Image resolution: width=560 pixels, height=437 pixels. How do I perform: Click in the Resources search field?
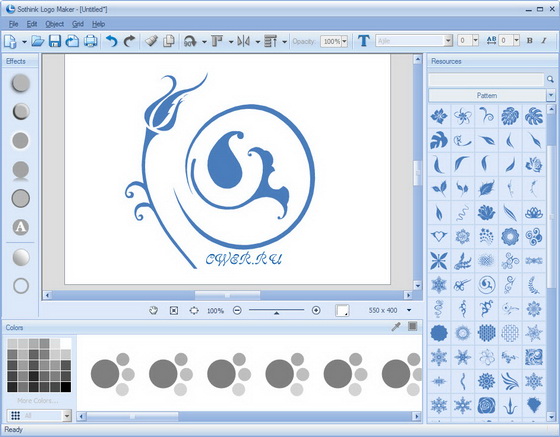coord(486,79)
